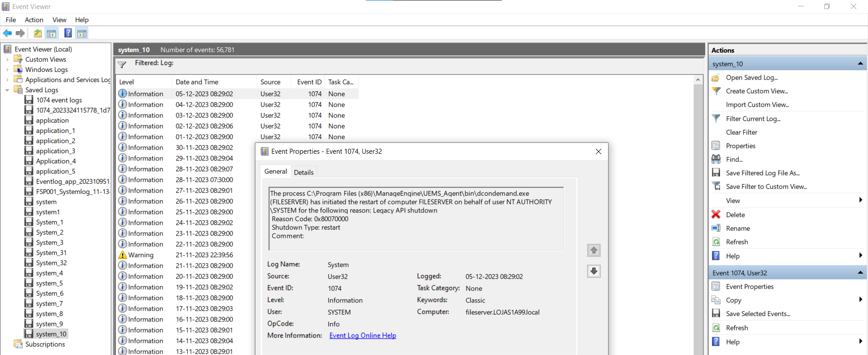Click the Save Filtered Log File As disk icon

click(x=716, y=173)
